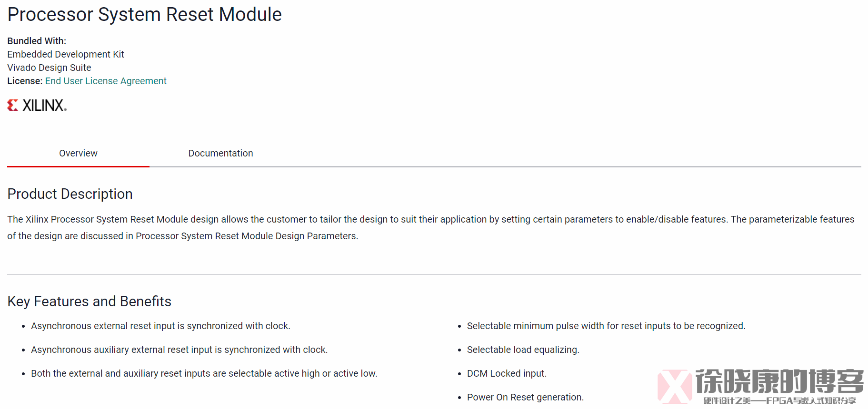Click the Product Description heading

tap(70, 194)
